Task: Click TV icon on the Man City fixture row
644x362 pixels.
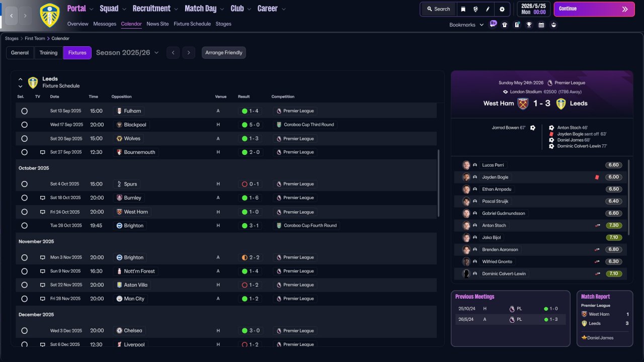Action: [42, 299]
